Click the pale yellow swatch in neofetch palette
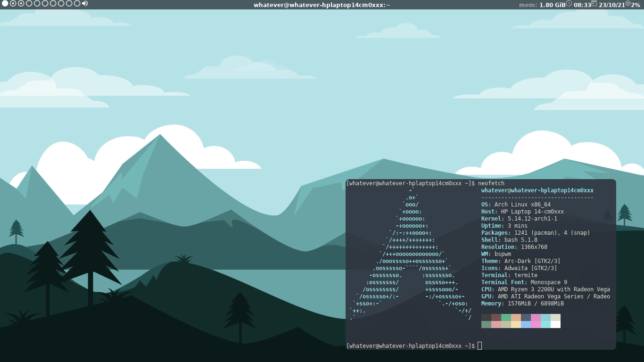Viewport: 644px width, 362px height. 516,324
